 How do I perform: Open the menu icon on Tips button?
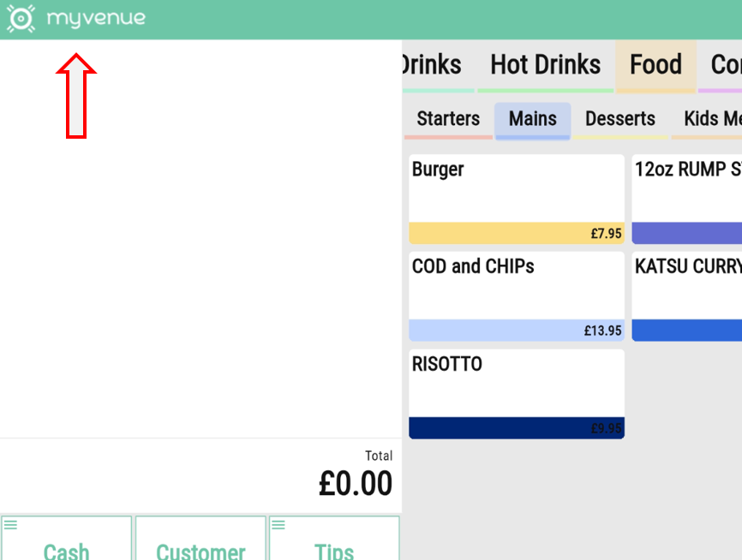coord(278,525)
